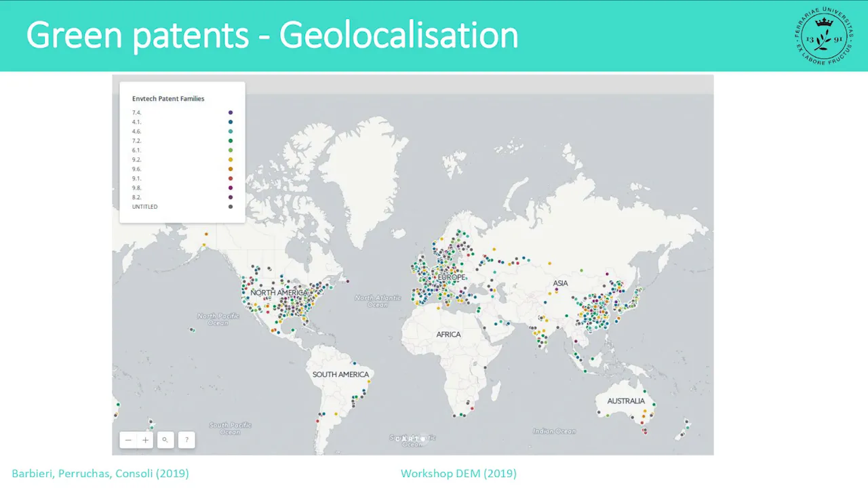The width and height of the screenshot is (868, 488).
Task: Open the map search magnifier button
Action: [x=165, y=440]
